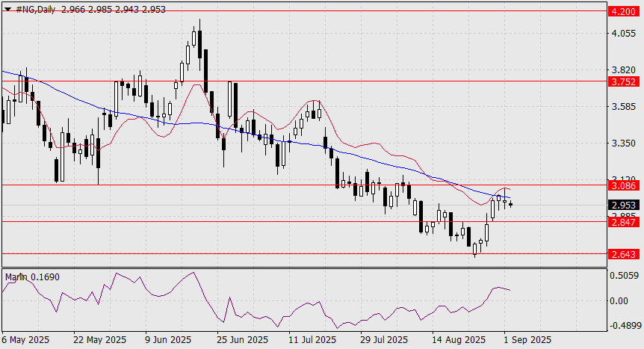This screenshot has height=349, width=644.
Task: Select the 2.847 support level label
Action: pos(624,223)
